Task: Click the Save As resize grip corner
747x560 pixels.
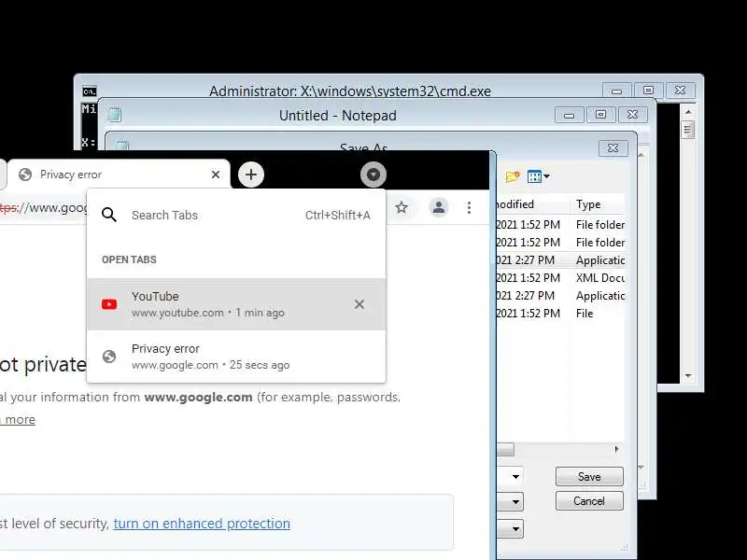Action: coord(625,547)
